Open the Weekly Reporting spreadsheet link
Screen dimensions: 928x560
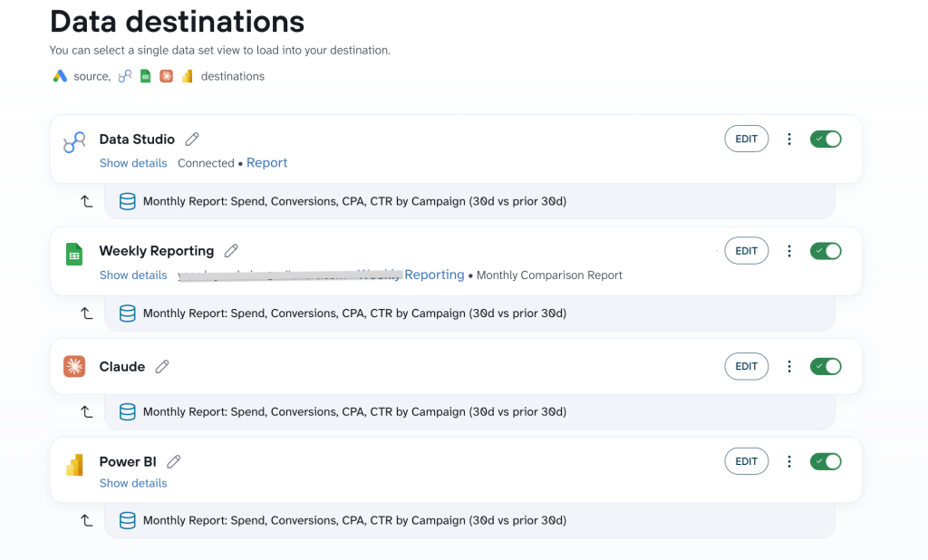[x=411, y=275]
